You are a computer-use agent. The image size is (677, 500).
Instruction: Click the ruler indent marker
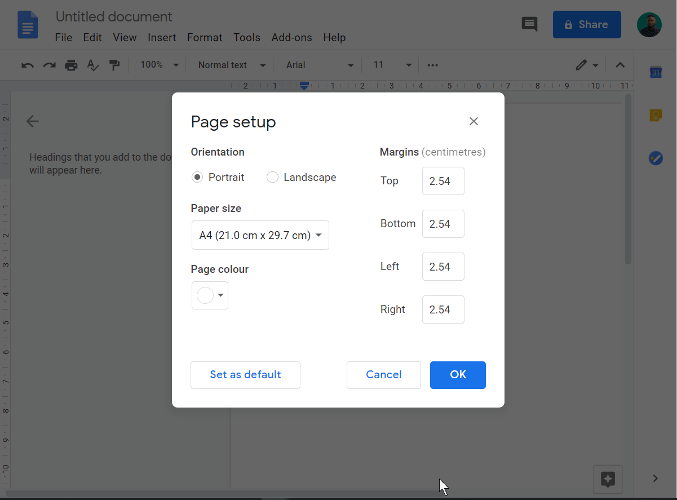[304, 85]
